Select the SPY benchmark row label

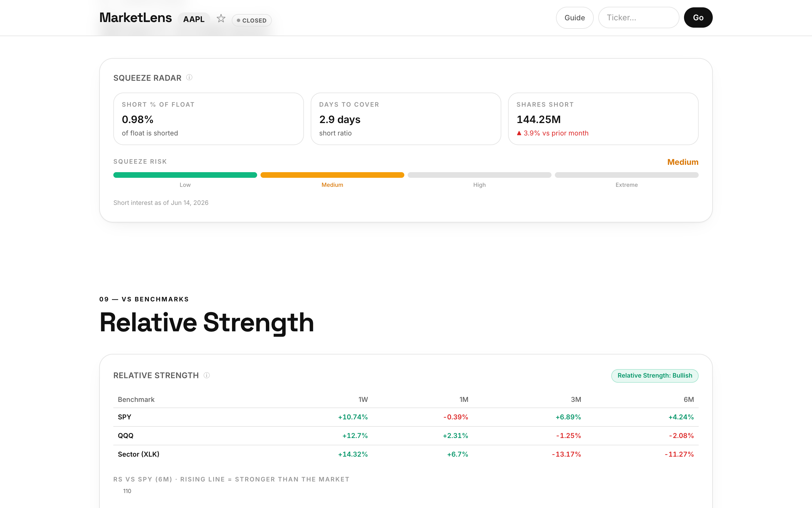(x=125, y=417)
